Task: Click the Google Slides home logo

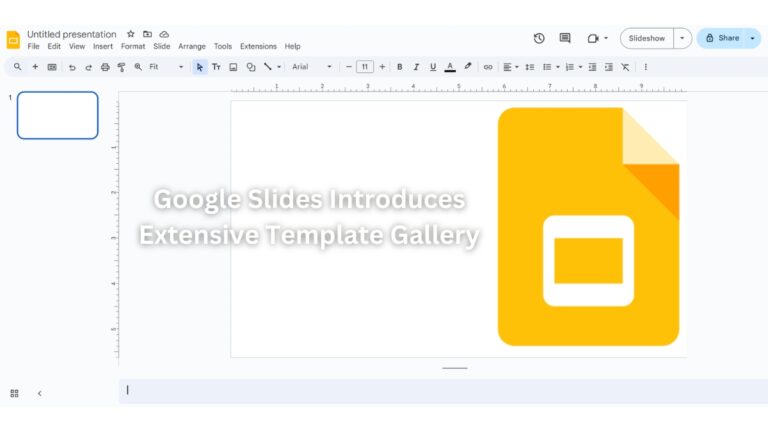Action: (13, 40)
